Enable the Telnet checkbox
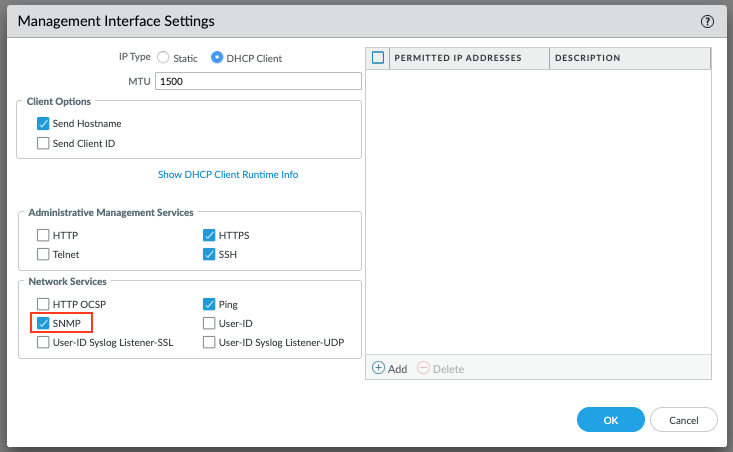 (x=43, y=254)
